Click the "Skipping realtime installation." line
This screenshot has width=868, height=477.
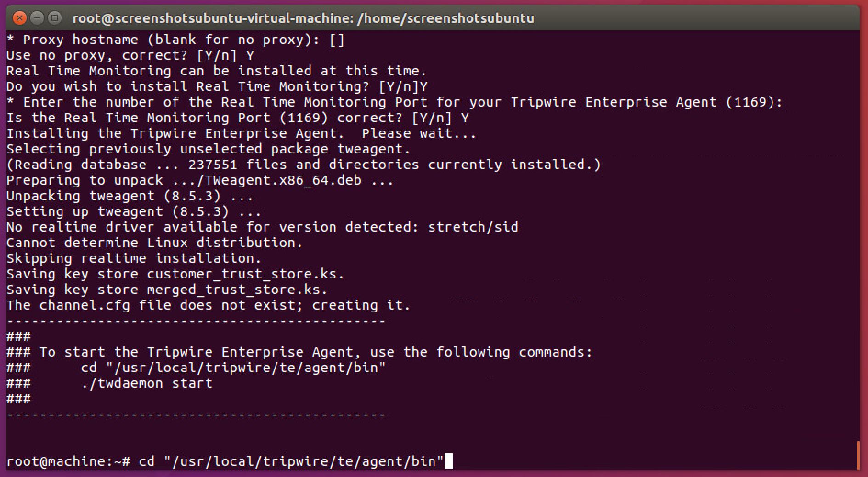point(134,258)
